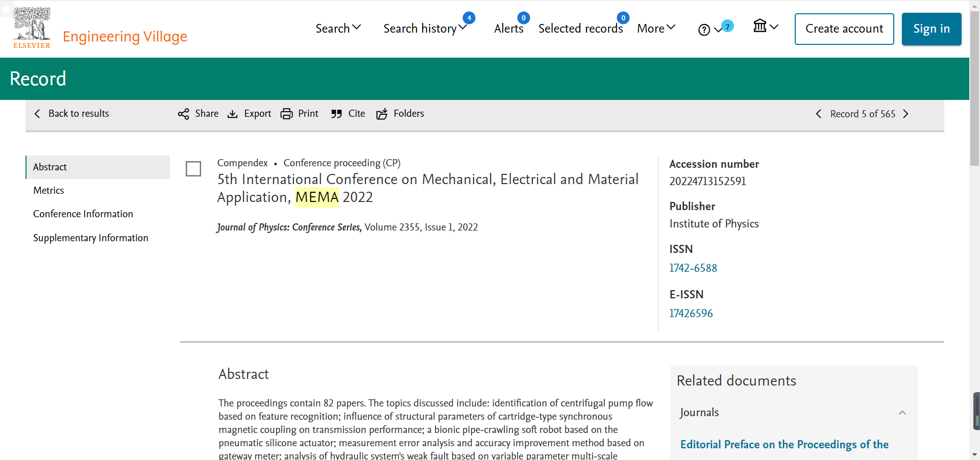Click the Journal of Physics: Conference Series text
Screen dimensions: 980x460
pyautogui.click(x=289, y=227)
